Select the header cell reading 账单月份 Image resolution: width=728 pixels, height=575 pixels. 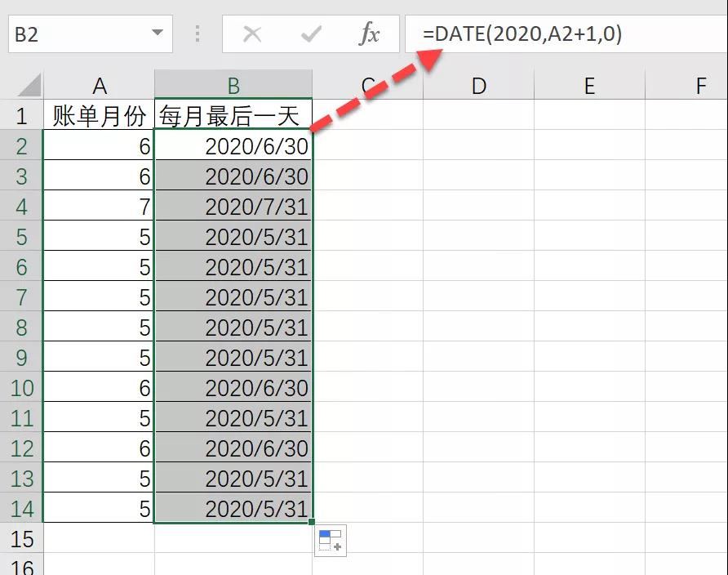click(x=100, y=115)
